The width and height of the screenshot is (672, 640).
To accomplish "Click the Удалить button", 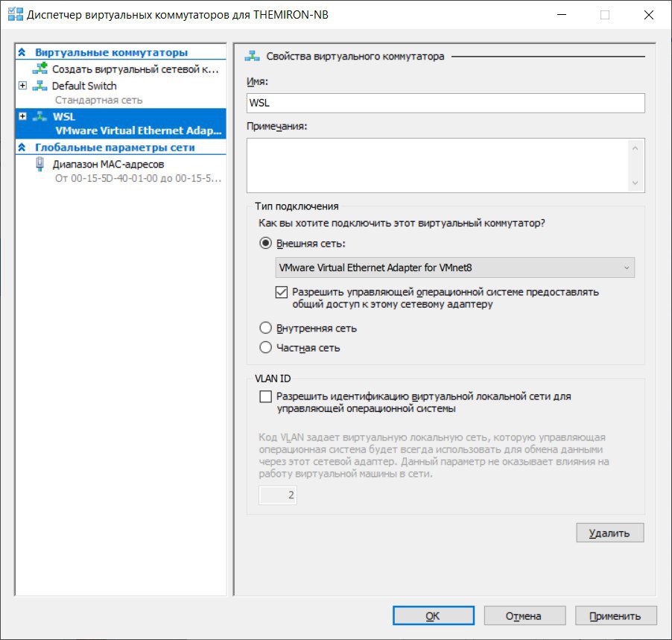I will pos(610,533).
